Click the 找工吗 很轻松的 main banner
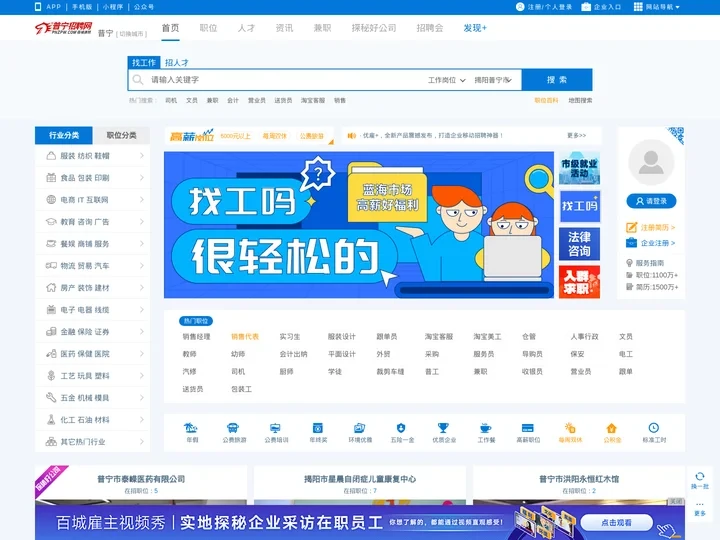This screenshot has height=540, width=720. [x=359, y=225]
